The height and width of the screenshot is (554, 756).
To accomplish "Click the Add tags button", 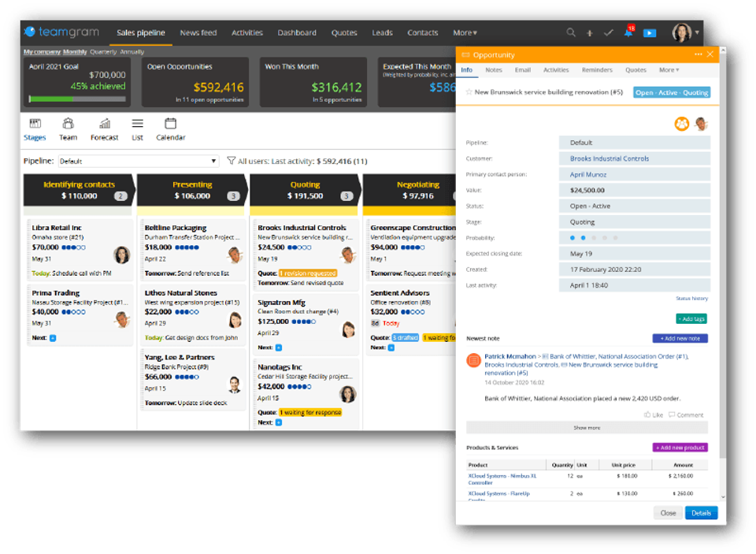I will [x=691, y=318].
